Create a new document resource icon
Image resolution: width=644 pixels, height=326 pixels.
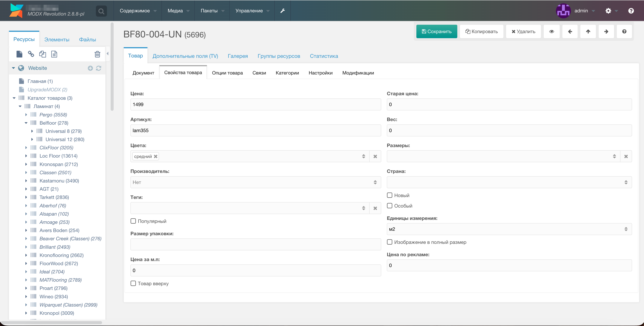pyautogui.click(x=19, y=54)
